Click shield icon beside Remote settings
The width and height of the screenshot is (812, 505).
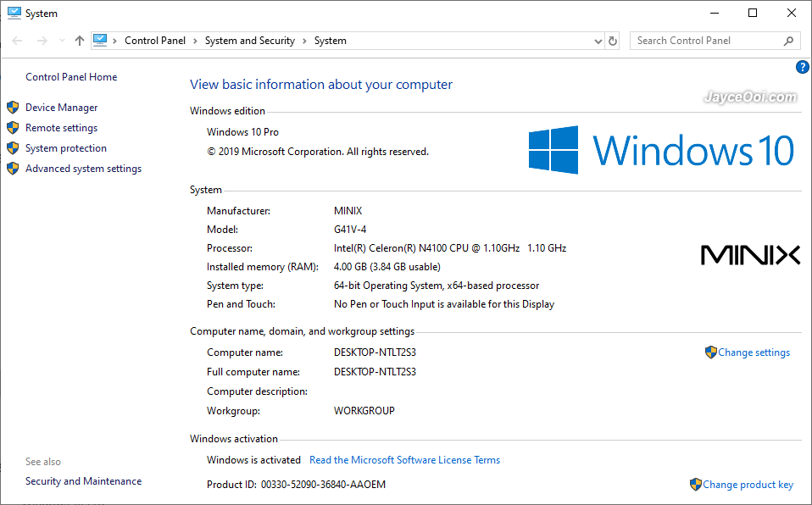click(13, 127)
